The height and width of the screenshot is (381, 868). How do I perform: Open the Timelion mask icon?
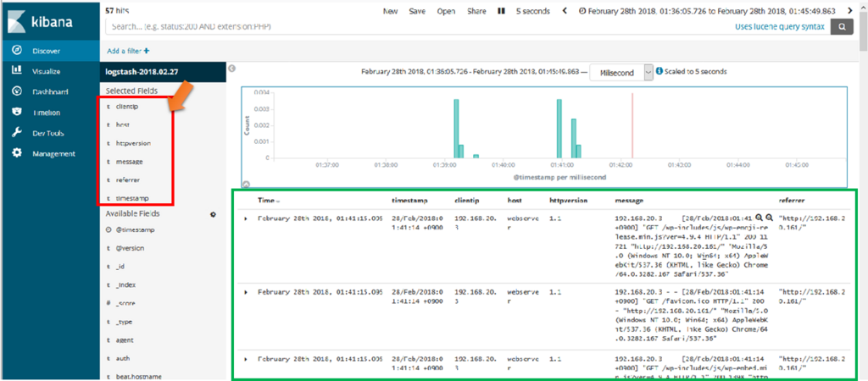point(17,113)
